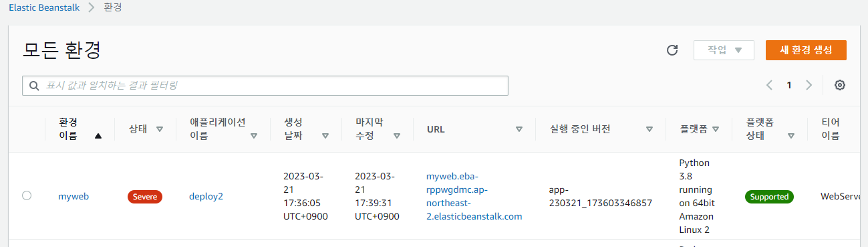Viewport: 868px width, 247px height.
Task: Open the myweb elasticbeanstalk.com URL
Action: coord(474,196)
